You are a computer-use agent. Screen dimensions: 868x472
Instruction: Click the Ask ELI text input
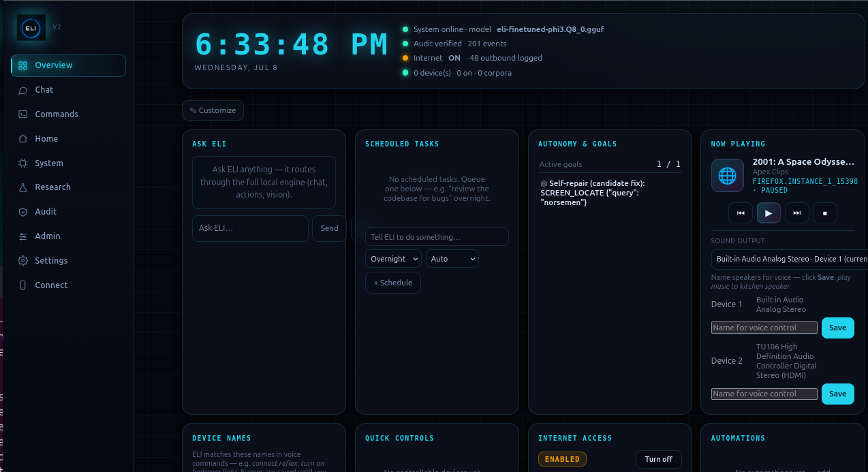pyautogui.click(x=250, y=228)
